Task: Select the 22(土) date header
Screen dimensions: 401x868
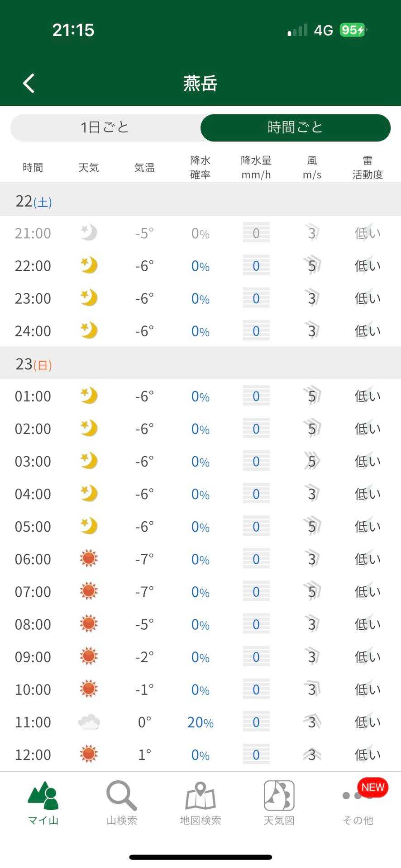Action: coord(33,201)
